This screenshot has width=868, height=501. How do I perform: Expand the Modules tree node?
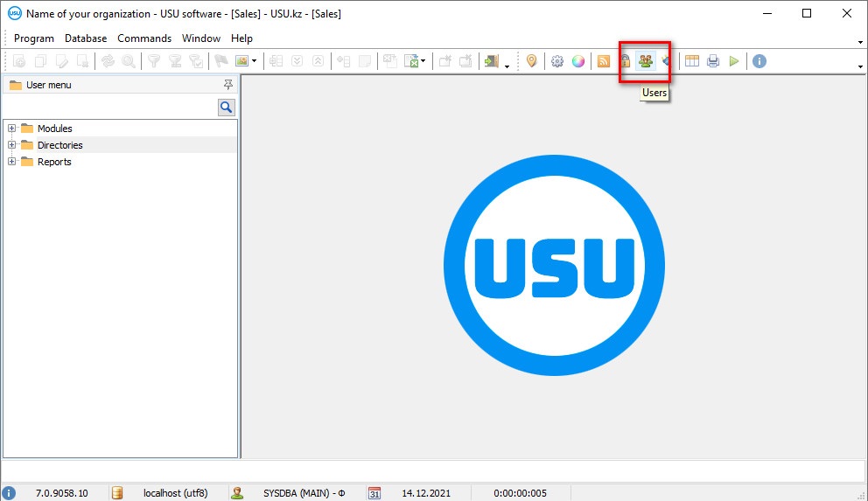point(11,129)
